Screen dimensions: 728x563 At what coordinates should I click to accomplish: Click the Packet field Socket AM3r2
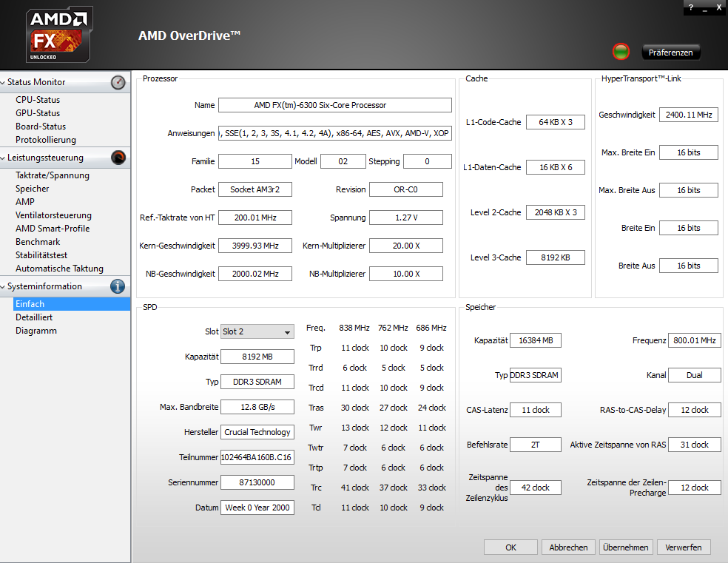click(255, 189)
